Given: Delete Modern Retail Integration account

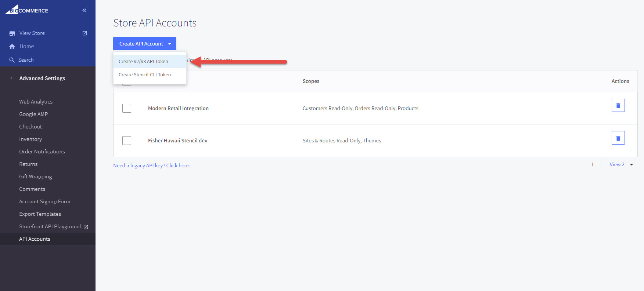Looking at the screenshot, I should click(x=618, y=105).
